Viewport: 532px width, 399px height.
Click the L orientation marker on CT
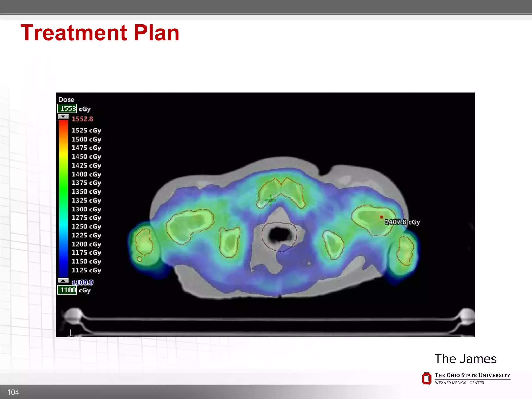point(71,333)
